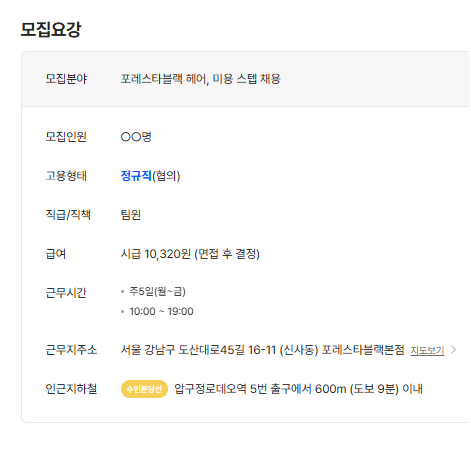Click the OO명 recruitment count value

(136, 137)
